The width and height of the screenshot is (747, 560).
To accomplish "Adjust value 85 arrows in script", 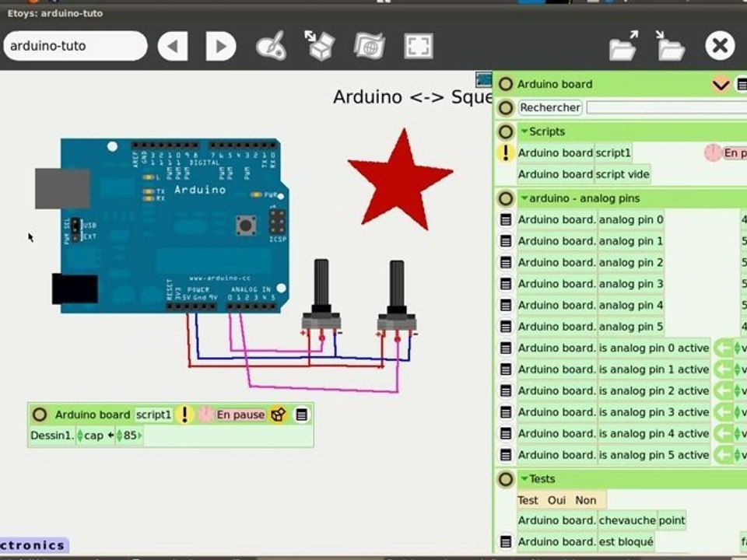I will [120, 436].
